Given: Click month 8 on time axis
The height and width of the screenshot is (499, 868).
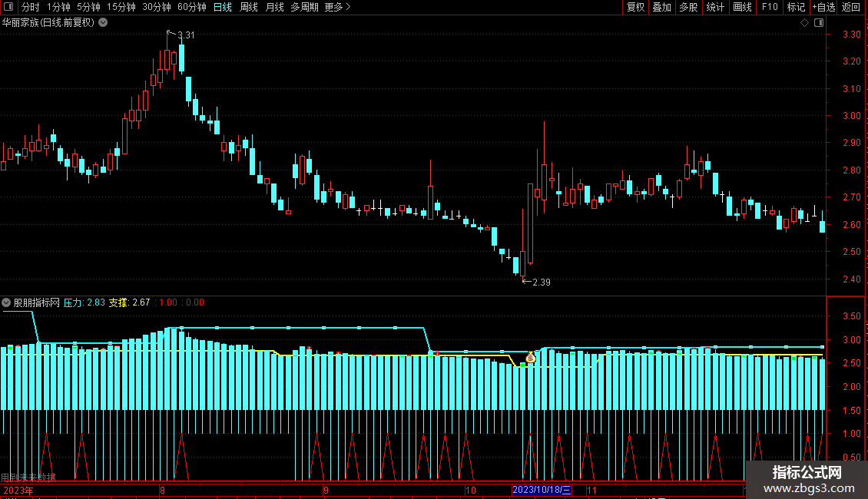Looking at the screenshot, I should point(162,490).
